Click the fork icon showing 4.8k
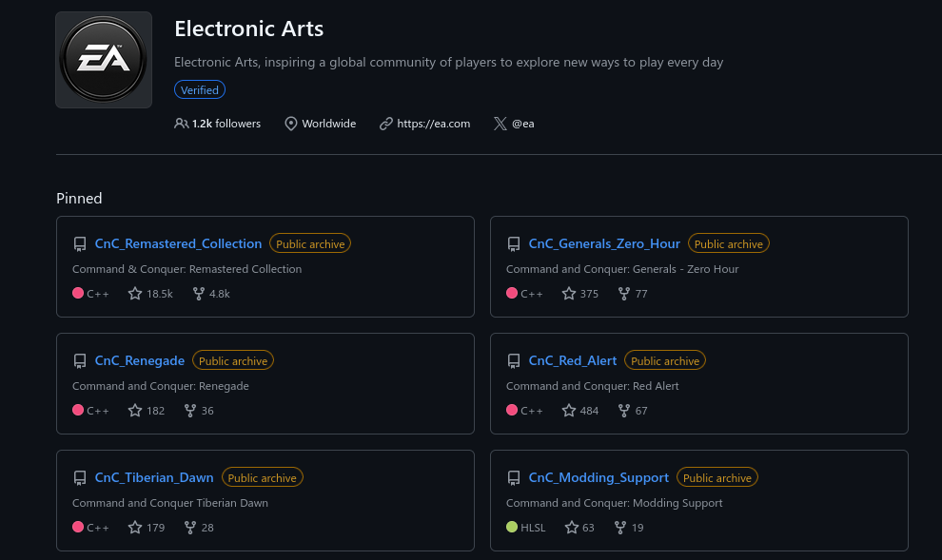 198,294
